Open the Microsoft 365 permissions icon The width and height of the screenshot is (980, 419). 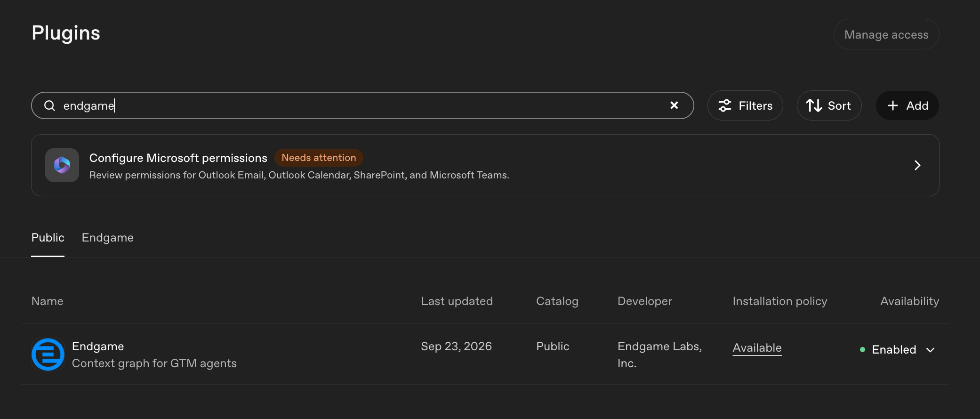62,165
